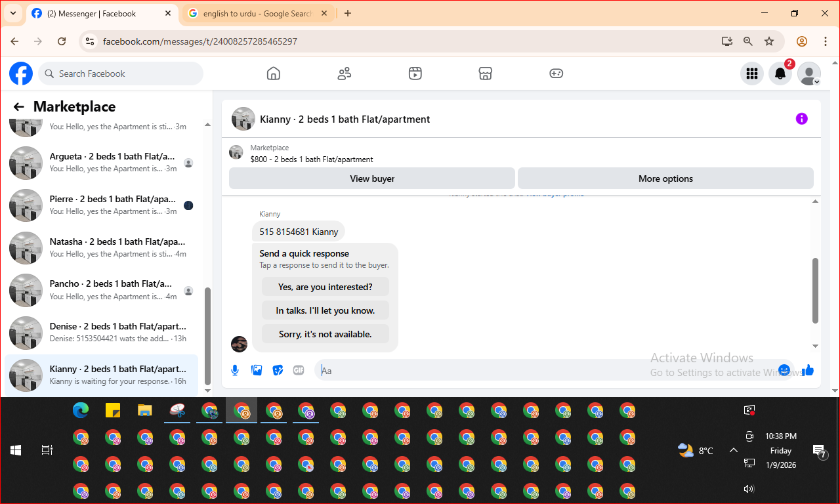This screenshot has height=504, width=840.
Task: Click the More options button
Action: [x=665, y=178]
